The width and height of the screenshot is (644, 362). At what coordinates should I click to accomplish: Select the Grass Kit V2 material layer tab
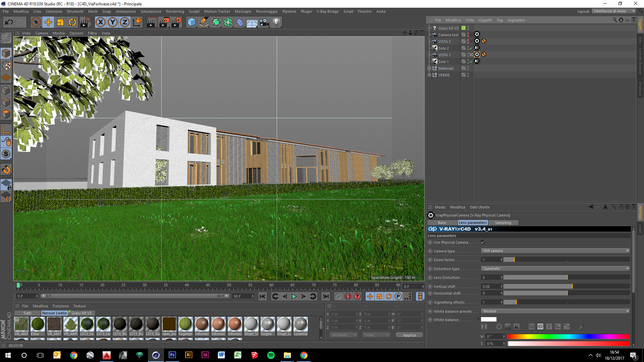82,313
